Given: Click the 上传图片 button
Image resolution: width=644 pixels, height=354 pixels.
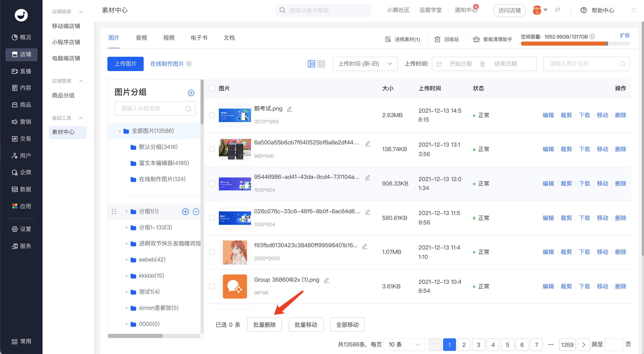Looking at the screenshot, I should point(126,64).
